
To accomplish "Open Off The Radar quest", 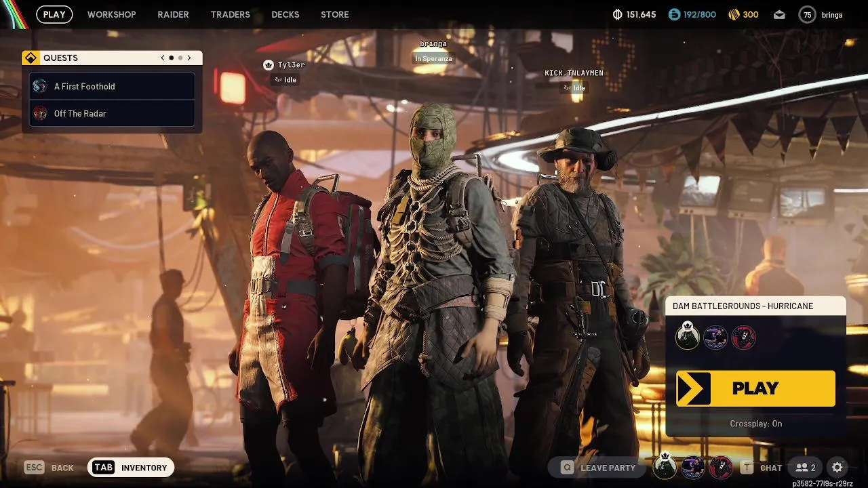I will pos(112,113).
